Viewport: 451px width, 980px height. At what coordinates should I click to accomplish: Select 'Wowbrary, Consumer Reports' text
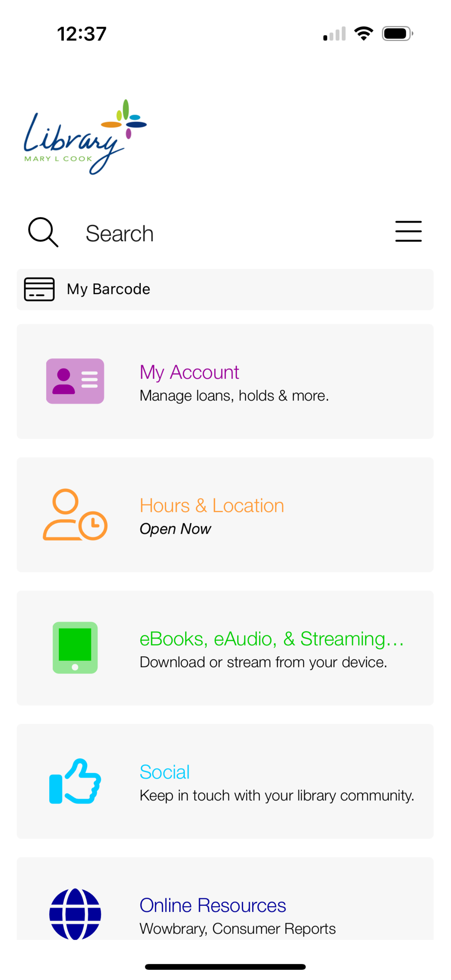pos(238,929)
